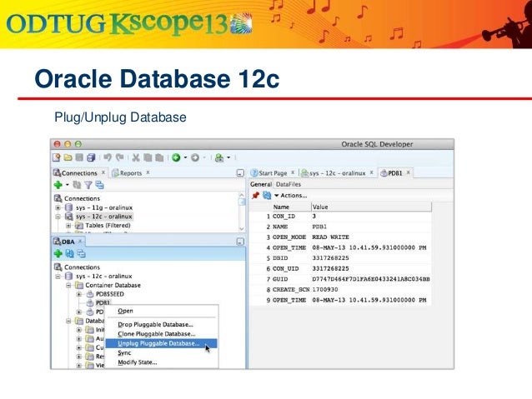Select the PDB$SEED pluggable database

pos(109,294)
